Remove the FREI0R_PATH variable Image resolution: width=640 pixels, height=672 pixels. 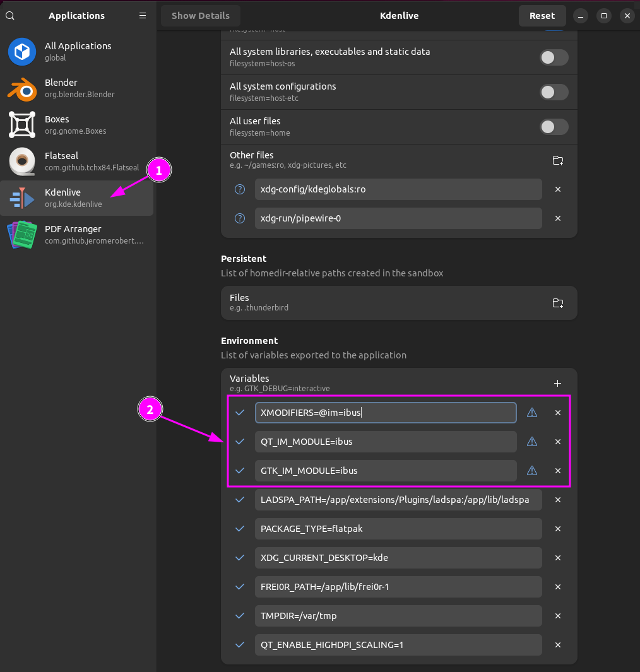point(558,587)
